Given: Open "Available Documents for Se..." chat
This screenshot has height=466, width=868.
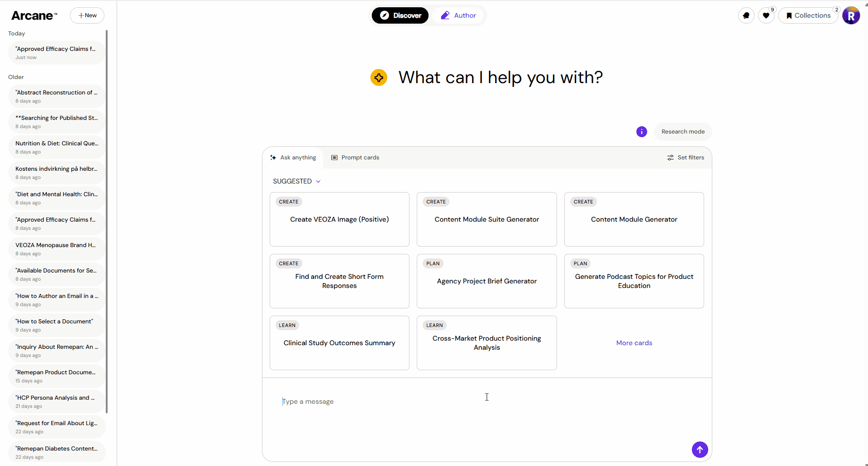Looking at the screenshot, I should click(x=57, y=274).
